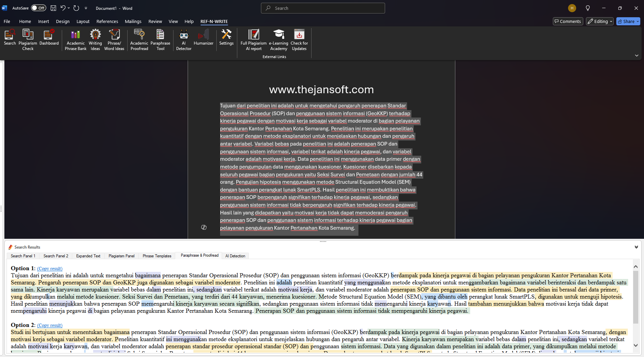Viewport: 644px width, 357px height.
Task: Click the Search Results panel pencil icon
Action: pos(10,247)
